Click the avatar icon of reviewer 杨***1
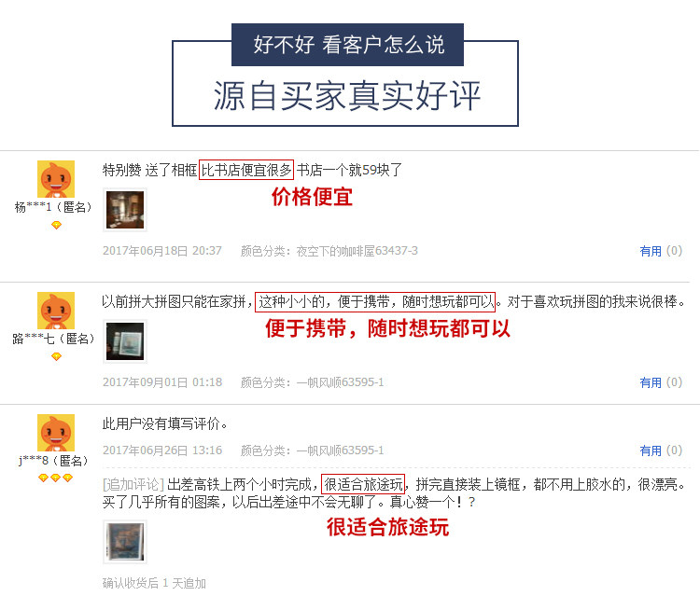700x596 pixels. (56, 179)
